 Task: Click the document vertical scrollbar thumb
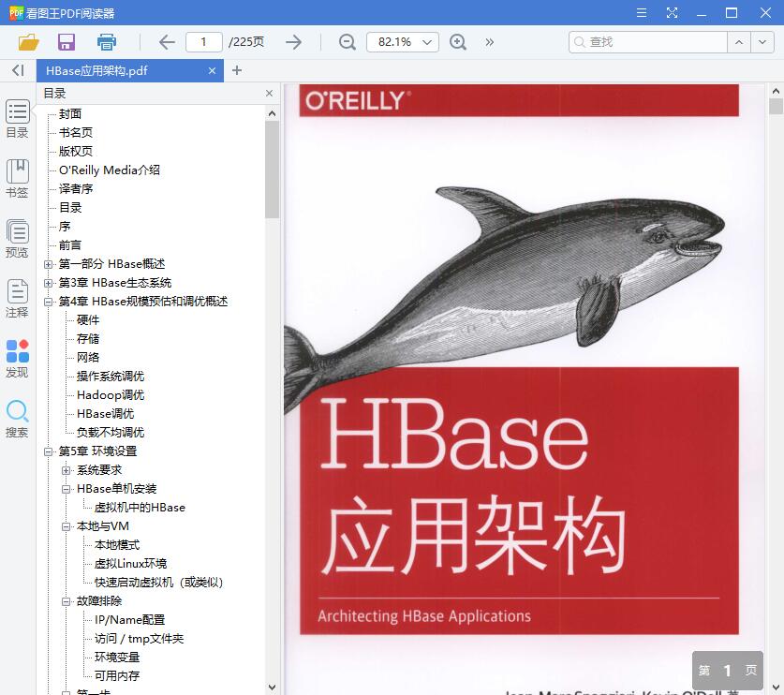click(x=776, y=107)
